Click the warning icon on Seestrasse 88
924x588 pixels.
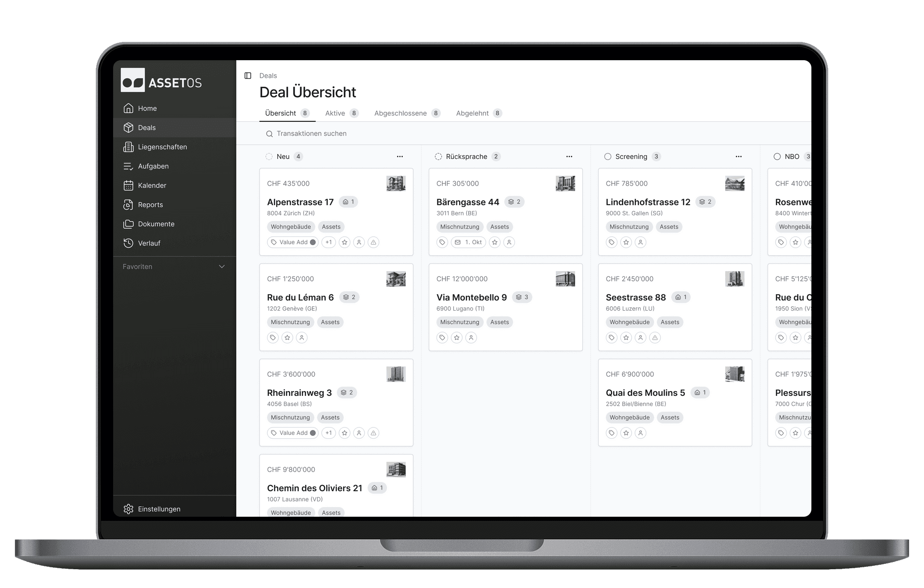tap(655, 338)
